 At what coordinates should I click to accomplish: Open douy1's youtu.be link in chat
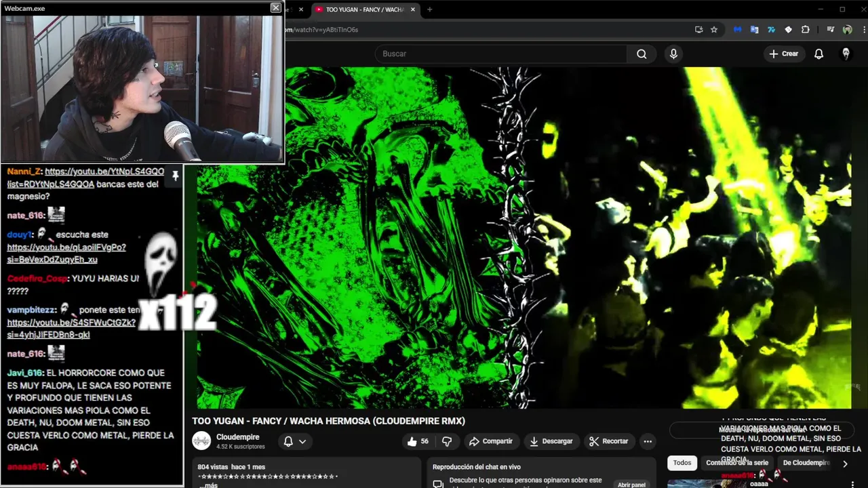tap(66, 253)
